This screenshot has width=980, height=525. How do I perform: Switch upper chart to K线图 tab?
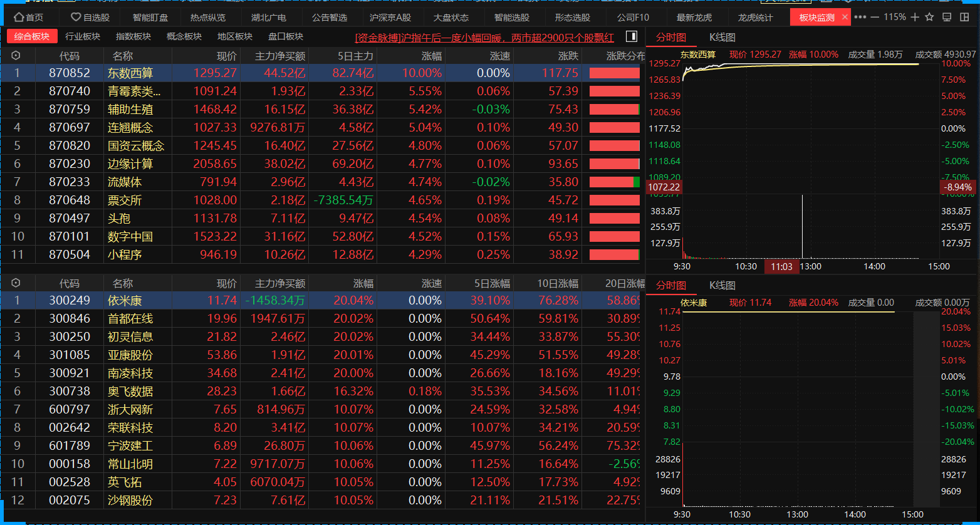click(x=722, y=38)
